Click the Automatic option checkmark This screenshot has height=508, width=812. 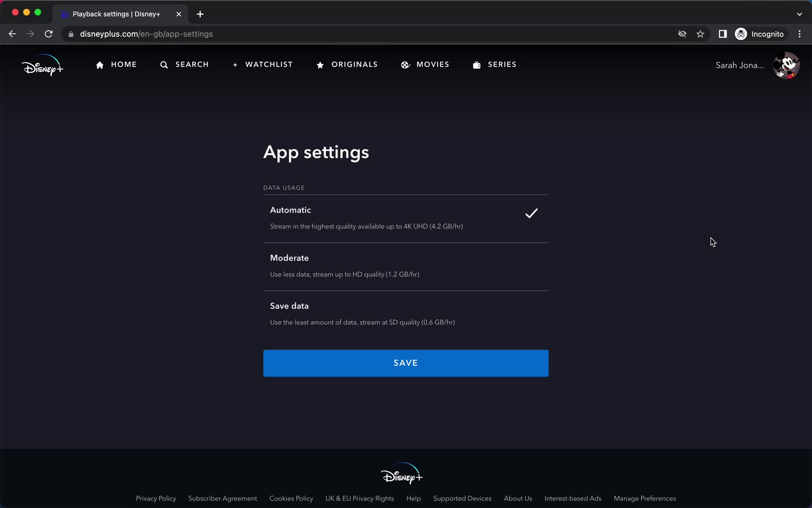531,213
